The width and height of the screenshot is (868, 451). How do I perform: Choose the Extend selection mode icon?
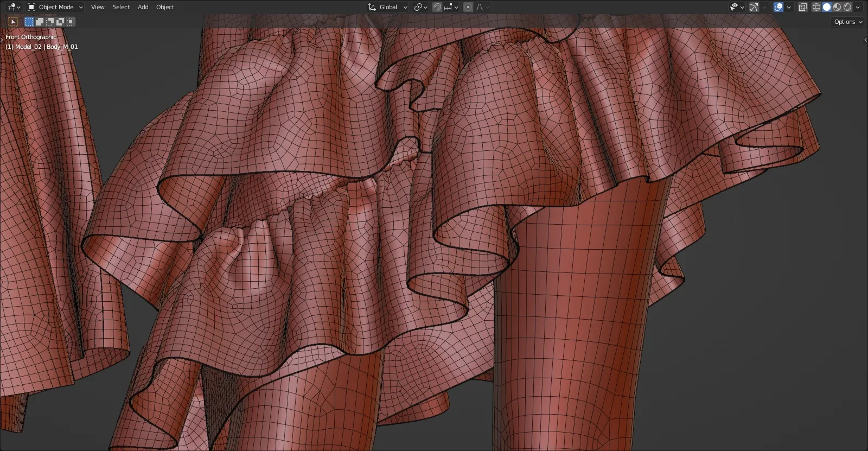coord(40,22)
